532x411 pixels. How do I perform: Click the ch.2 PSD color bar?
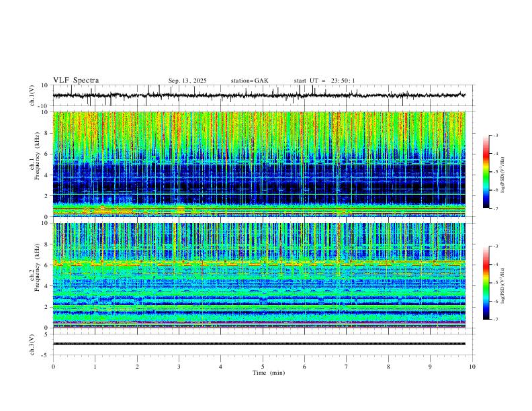click(486, 283)
